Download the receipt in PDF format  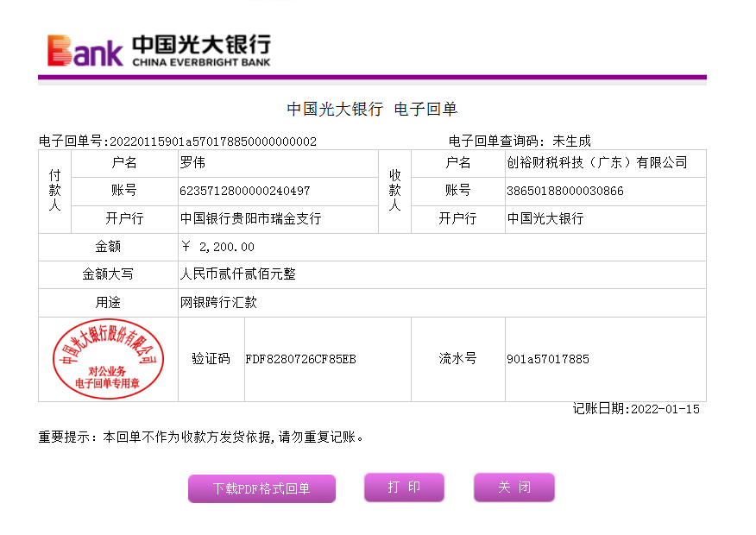coord(261,488)
